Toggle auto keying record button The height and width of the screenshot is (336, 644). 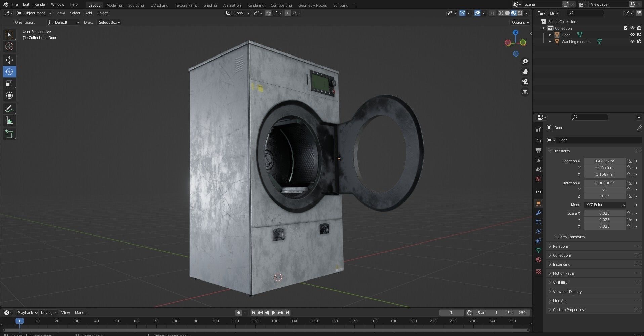click(239, 313)
